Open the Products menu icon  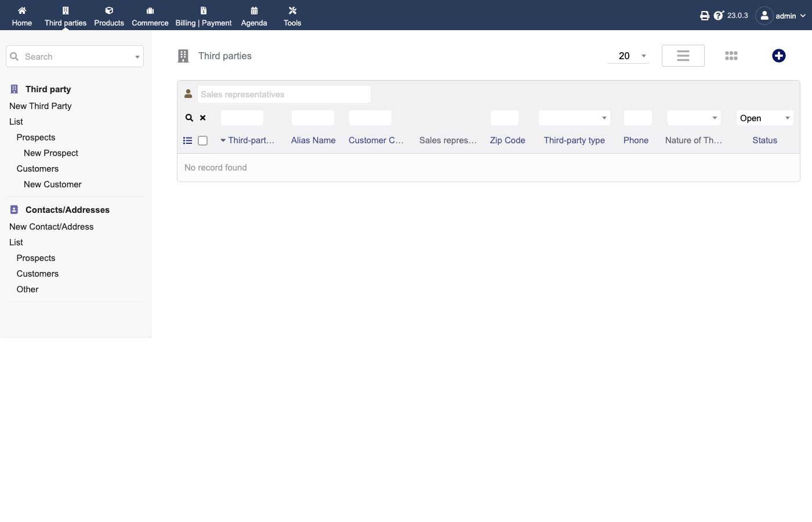point(109,10)
